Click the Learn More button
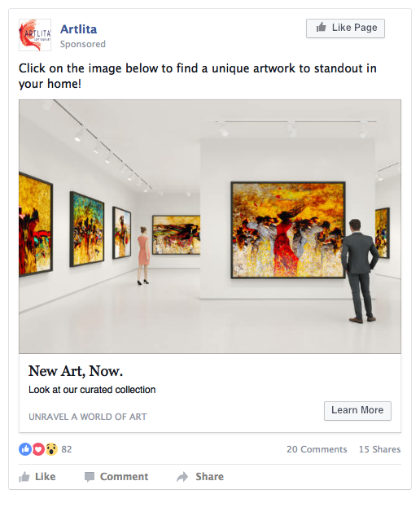 (357, 411)
